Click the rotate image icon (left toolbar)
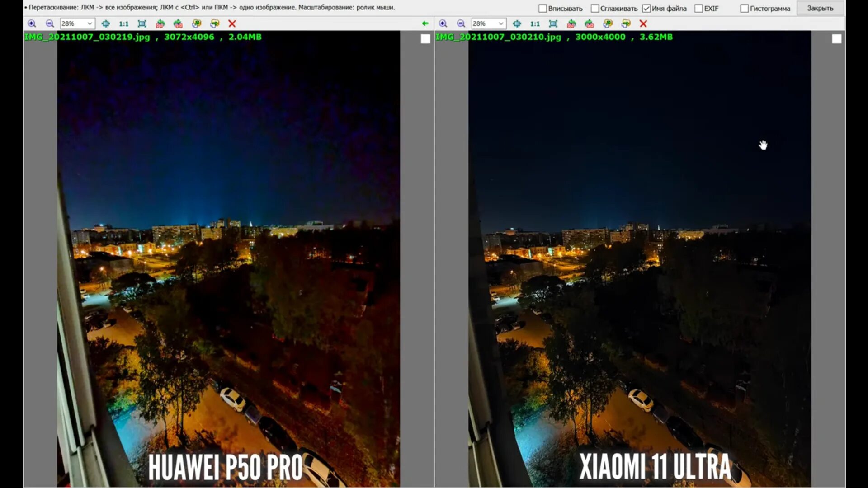The height and width of the screenshot is (488, 868). click(160, 23)
